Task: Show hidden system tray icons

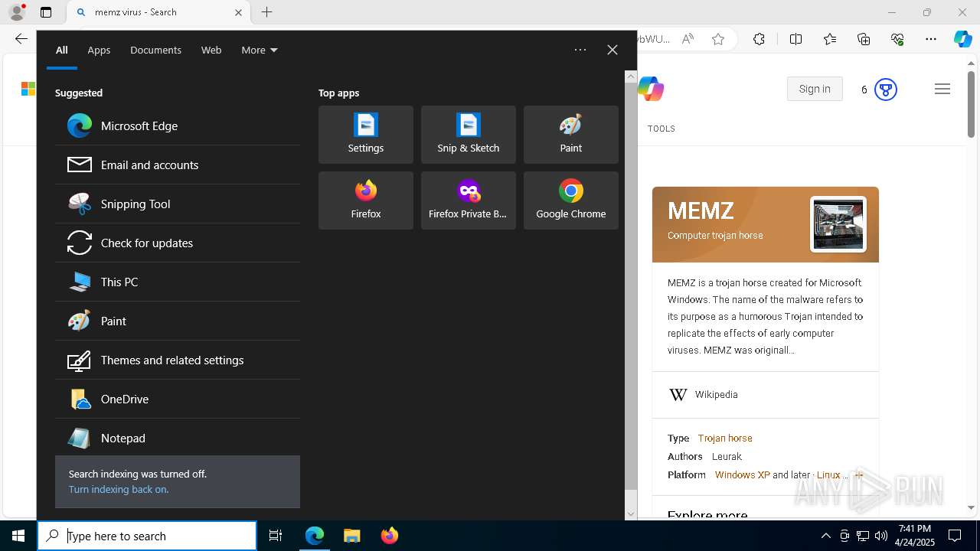Action: 825,536
